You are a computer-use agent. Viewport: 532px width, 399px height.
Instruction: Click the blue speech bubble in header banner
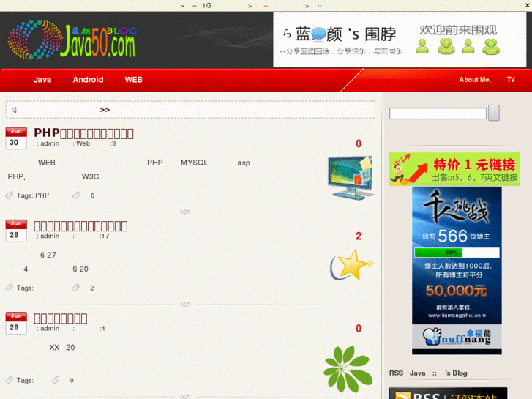(318, 34)
